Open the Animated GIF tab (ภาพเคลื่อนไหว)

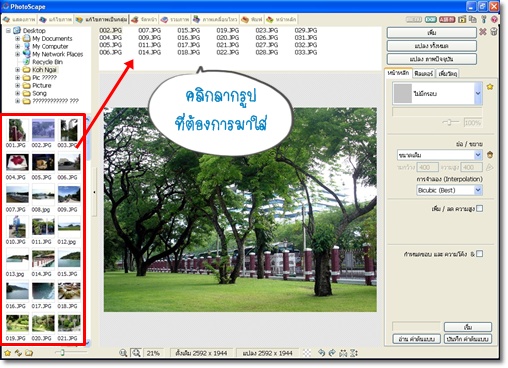click(215, 20)
